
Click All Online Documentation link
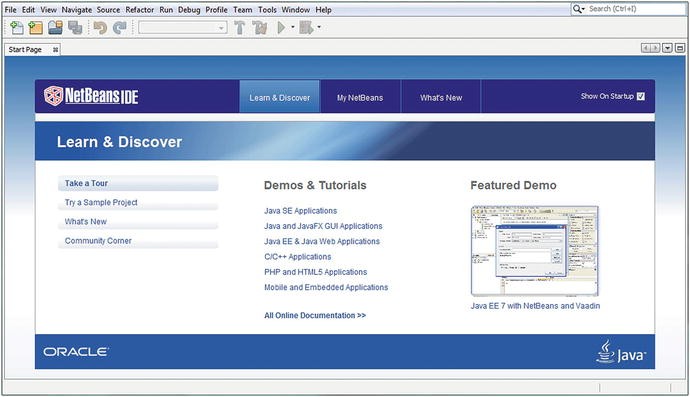[315, 316]
